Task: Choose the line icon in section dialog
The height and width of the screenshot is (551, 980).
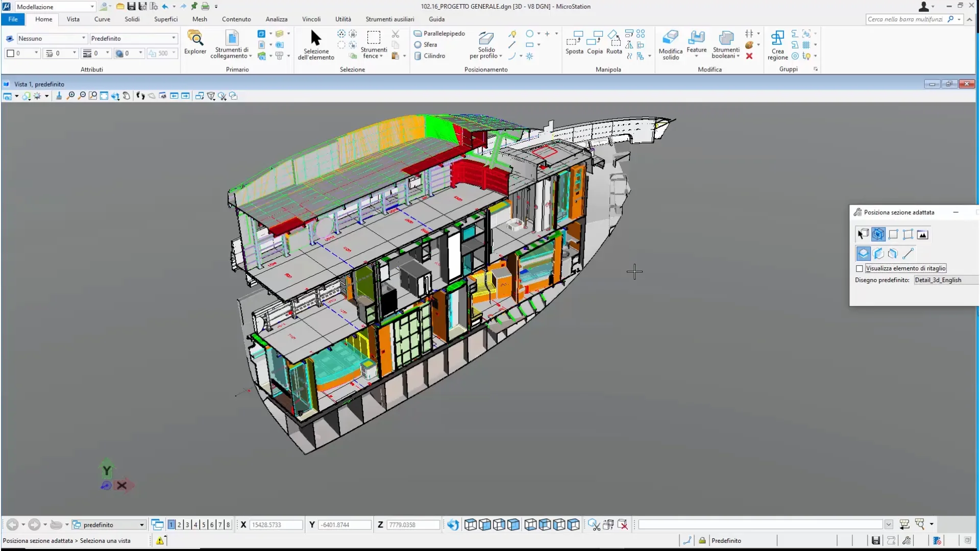Action: click(908, 254)
